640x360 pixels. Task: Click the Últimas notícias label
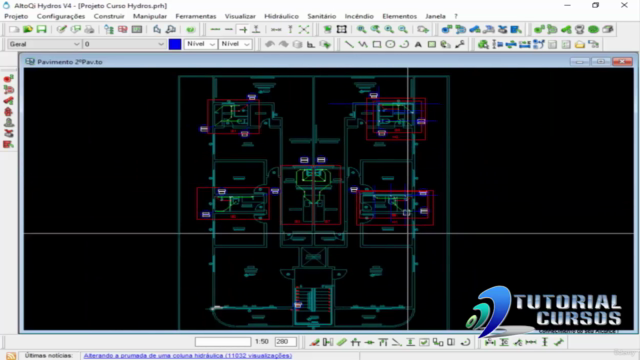49,356
